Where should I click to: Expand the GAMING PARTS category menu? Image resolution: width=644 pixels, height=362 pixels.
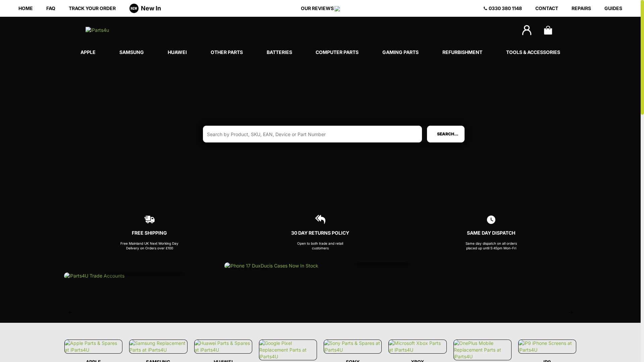[x=400, y=52]
